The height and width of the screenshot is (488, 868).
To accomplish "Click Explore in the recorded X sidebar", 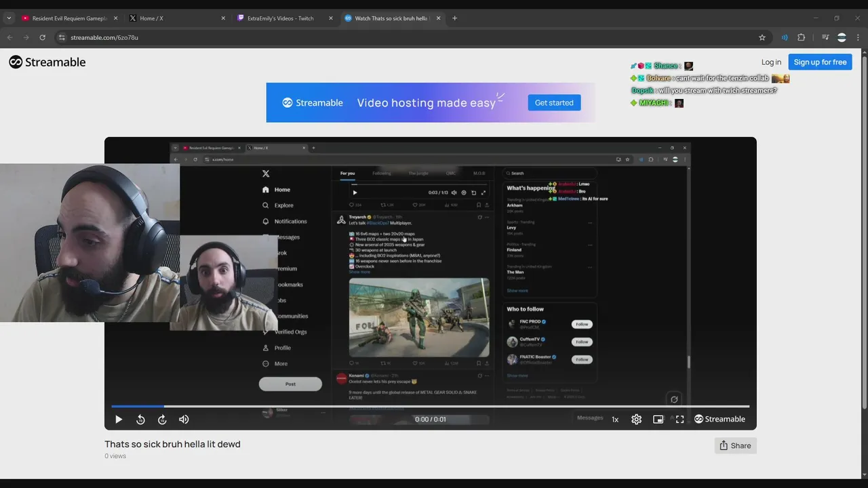I will click(278, 205).
